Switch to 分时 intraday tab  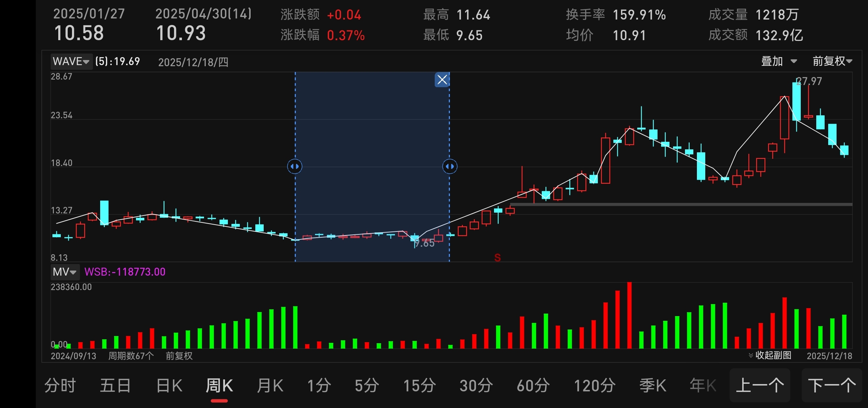pos(60,386)
